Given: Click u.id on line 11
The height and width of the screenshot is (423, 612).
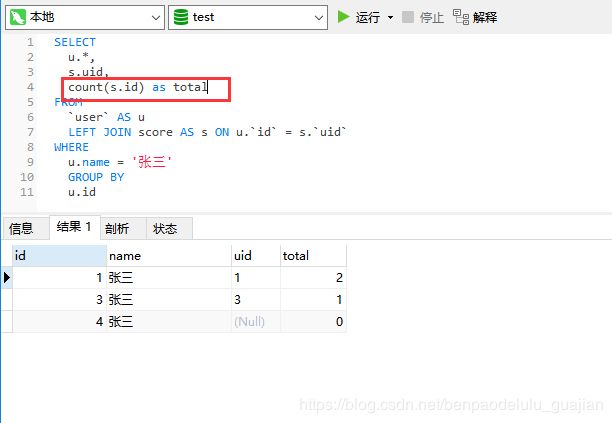Looking at the screenshot, I should click(x=82, y=192).
